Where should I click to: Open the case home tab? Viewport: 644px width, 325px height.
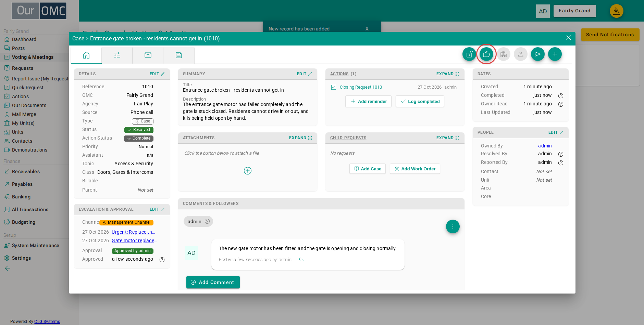pos(86,55)
